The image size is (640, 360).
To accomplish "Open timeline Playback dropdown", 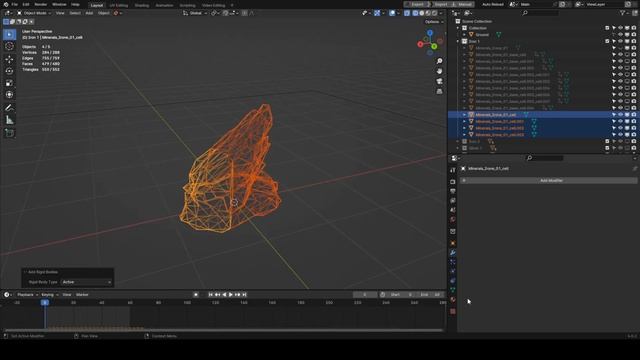I will [x=27, y=295].
